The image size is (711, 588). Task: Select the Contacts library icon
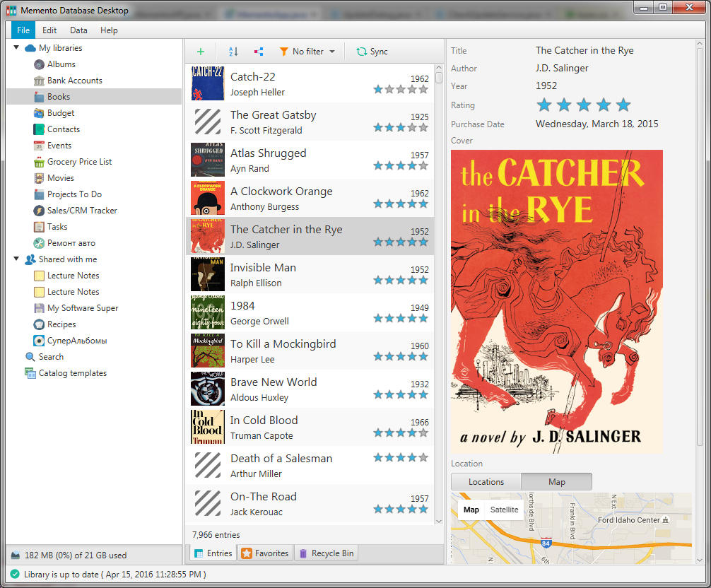pyautogui.click(x=40, y=129)
